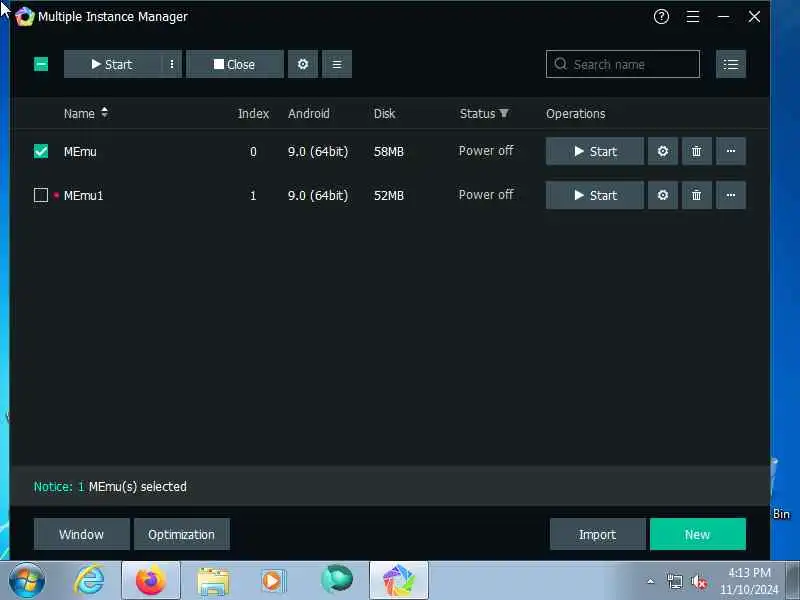Delete MEmu with trash icon
Screen dimensions: 800x600
[696, 152]
